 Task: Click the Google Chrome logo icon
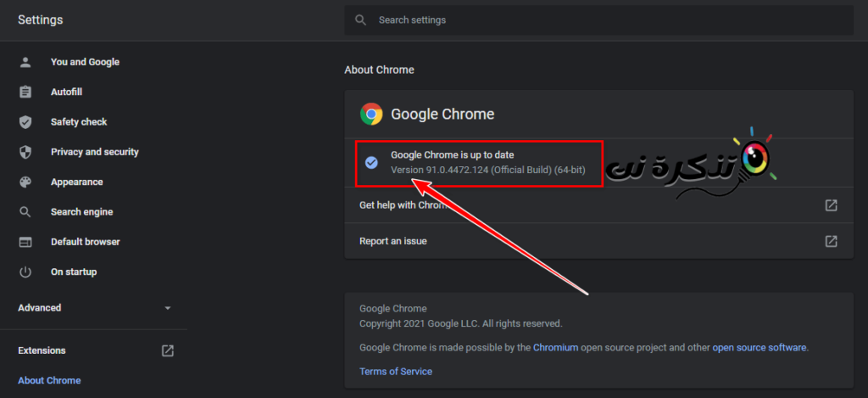[x=371, y=115]
